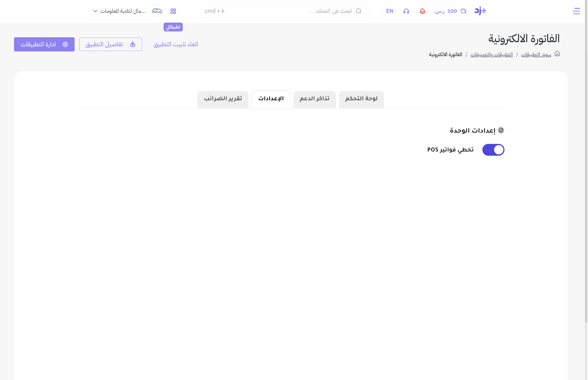Open the تذاكر الدعم tab

314,99
